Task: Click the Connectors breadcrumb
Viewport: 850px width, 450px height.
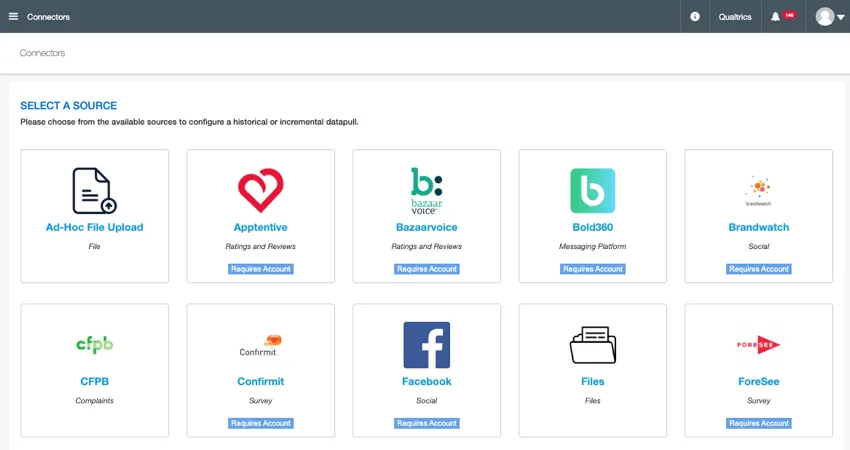Action: pos(42,53)
